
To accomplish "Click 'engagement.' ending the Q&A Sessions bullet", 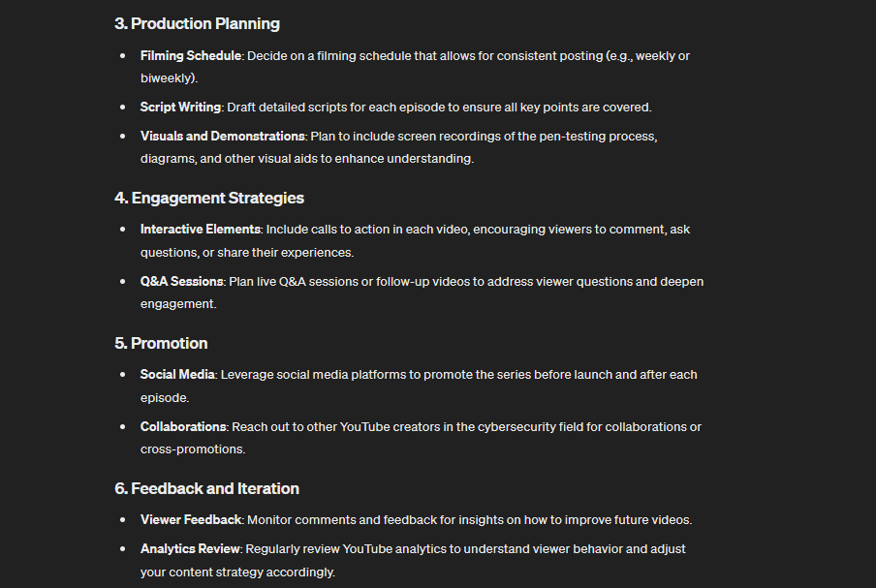I will (x=178, y=304).
